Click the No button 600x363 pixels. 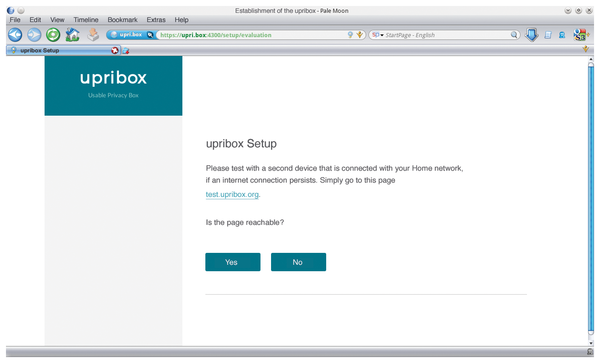coord(298,262)
